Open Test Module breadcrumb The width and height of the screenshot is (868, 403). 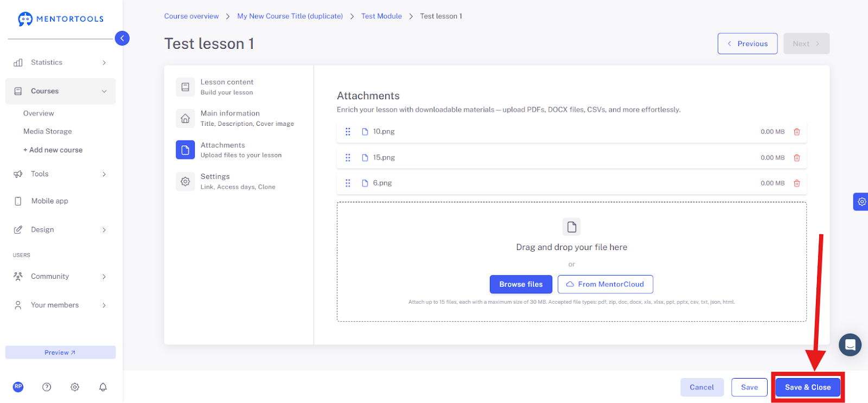381,16
